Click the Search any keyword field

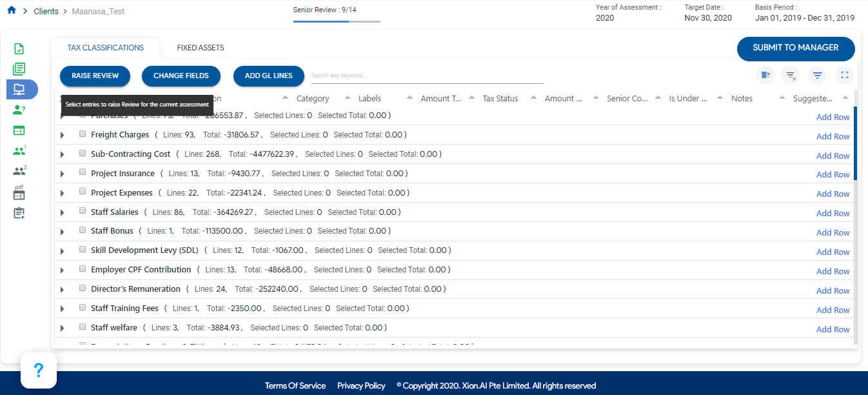click(427, 76)
